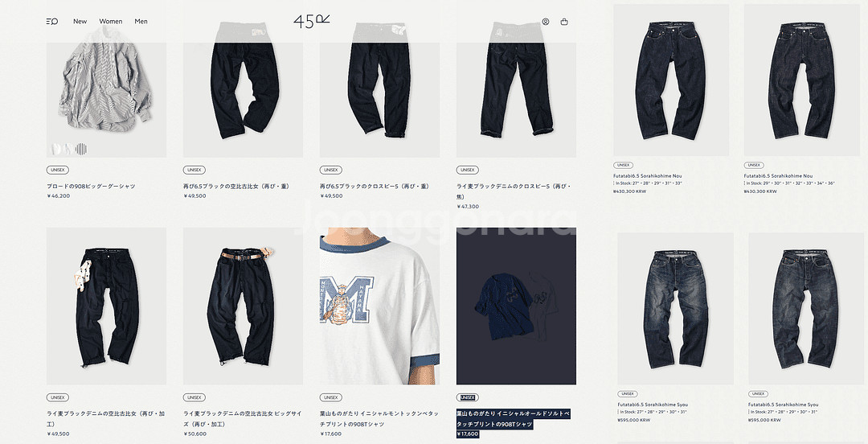The width and height of the screenshot is (868, 444).
Task: Open the dark navy T-shirt product thumbnail
Action: [516, 306]
